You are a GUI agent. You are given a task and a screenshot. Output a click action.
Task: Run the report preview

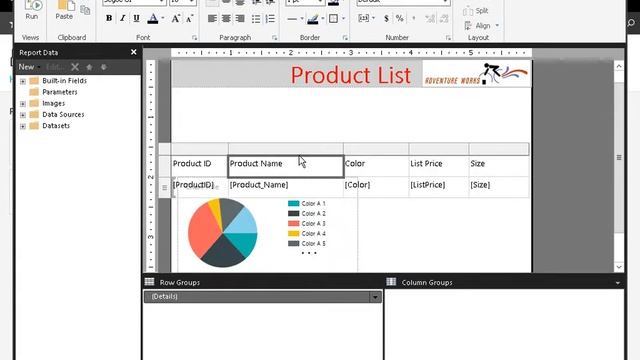32,11
